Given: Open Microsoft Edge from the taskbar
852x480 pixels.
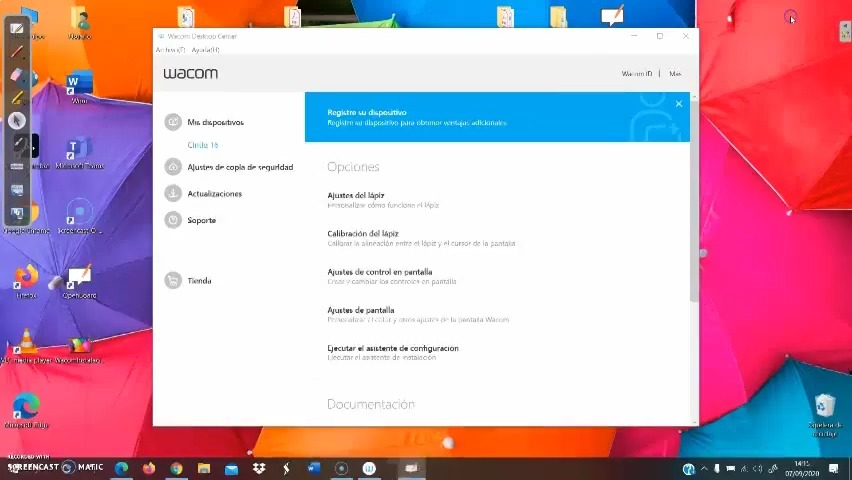Looking at the screenshot, I should pyautogui.click(x=122, y=468).
